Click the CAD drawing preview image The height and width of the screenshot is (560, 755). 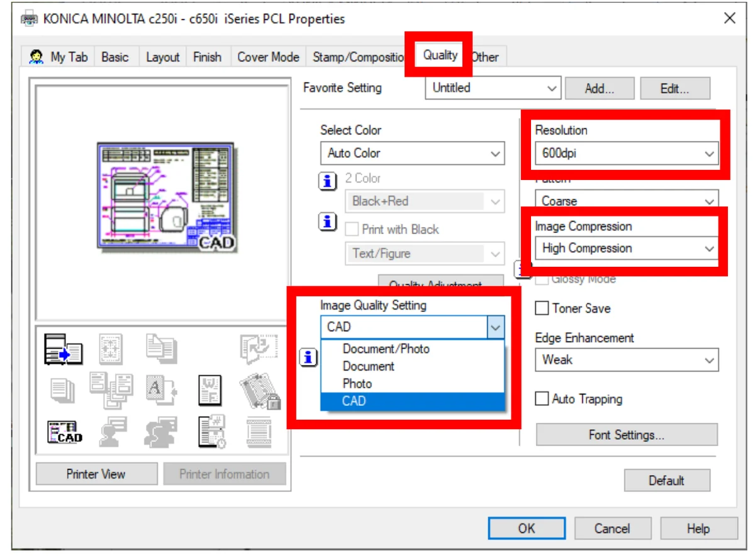tap(166, 197)
